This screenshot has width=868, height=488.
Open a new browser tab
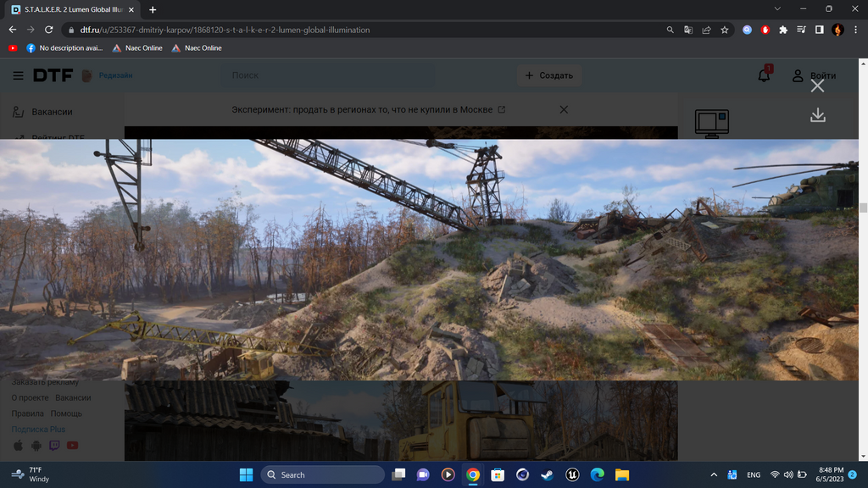point(153,9)
